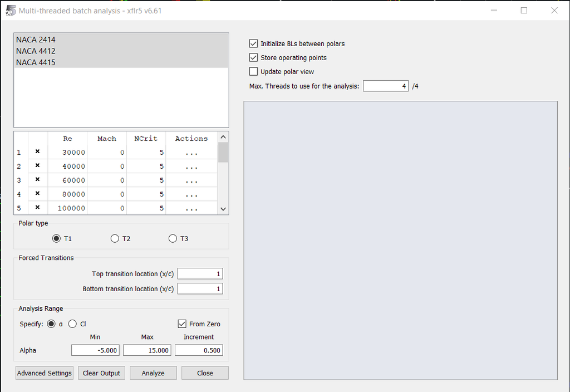Open Actions ellipsis for Re 30000 row
Screen dimensions: 570x392
191,153
